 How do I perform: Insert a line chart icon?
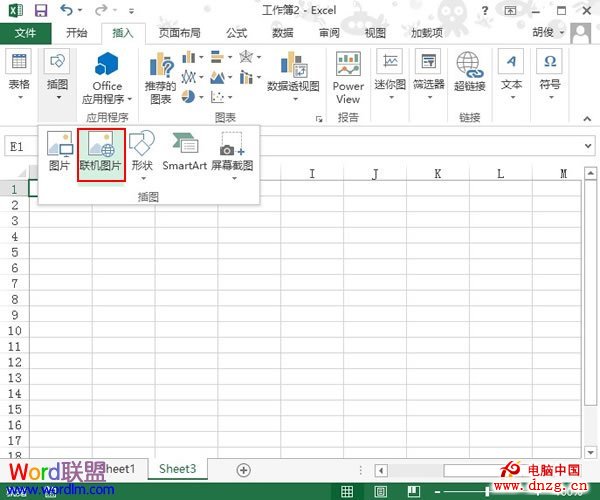tap(189, 77)
